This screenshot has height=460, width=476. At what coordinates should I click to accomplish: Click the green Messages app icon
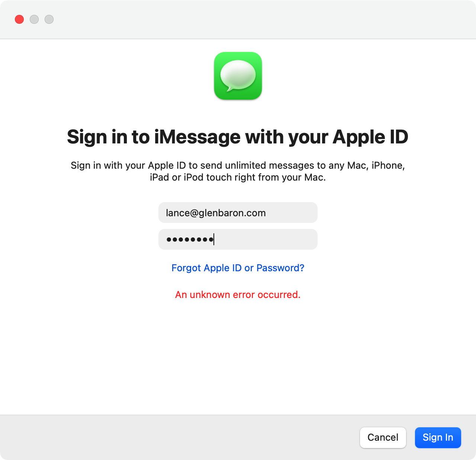click(x=238, y=76)
